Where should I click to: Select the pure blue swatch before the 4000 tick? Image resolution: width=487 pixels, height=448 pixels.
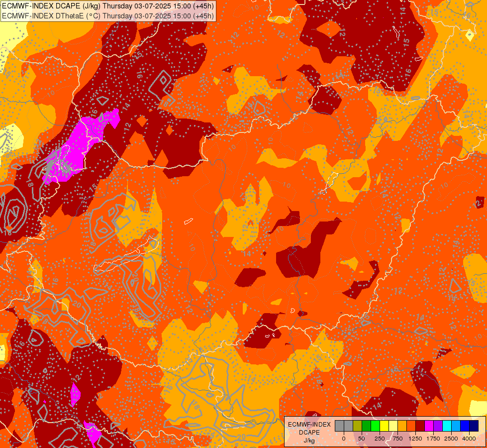465,426
